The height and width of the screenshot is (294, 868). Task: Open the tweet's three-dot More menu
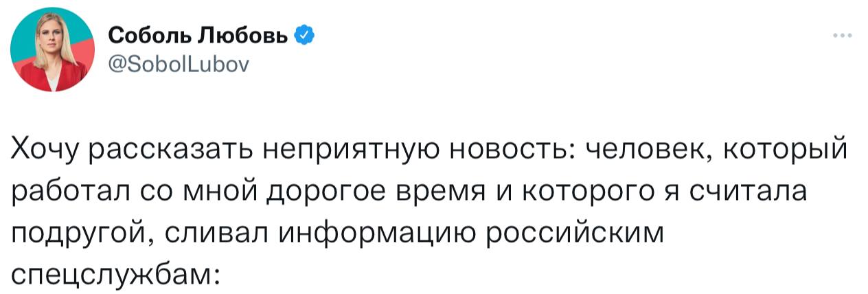click(x=840, y=35)
